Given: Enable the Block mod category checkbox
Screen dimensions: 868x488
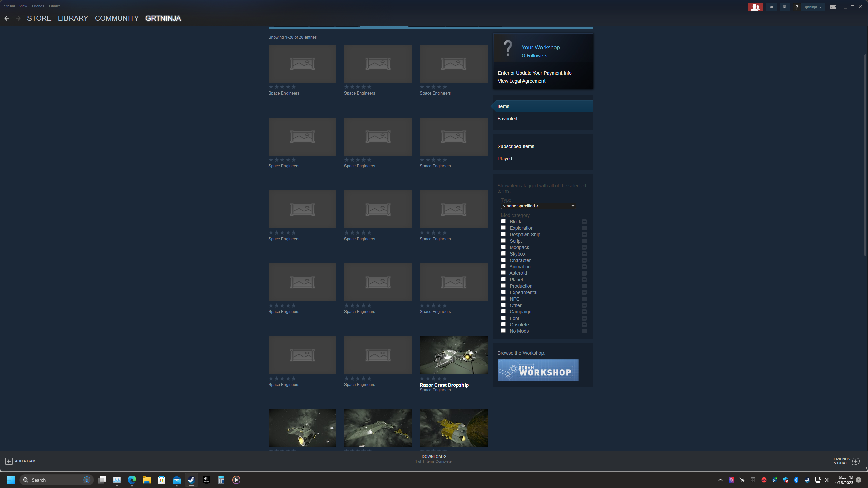Looking at the screenshot, I should tap(503, 221).
